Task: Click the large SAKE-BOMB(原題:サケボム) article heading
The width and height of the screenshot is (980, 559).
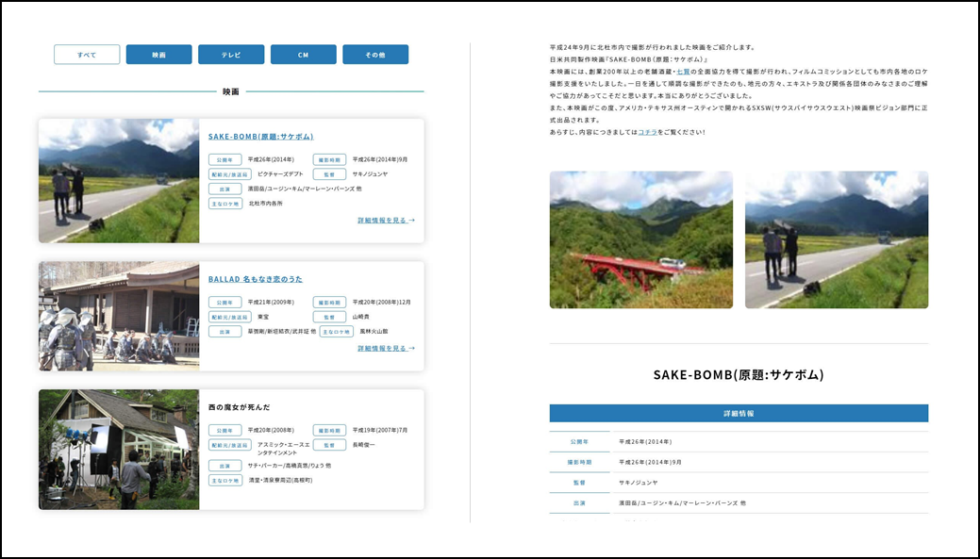Action: click(739, 375)
